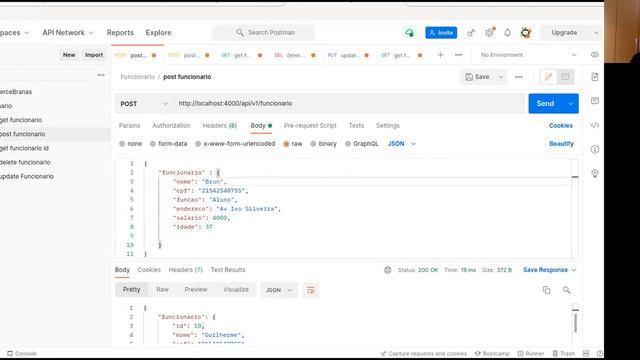Switch to the Headers (8) request tab
Screen dimensions: 640x360
220,126
